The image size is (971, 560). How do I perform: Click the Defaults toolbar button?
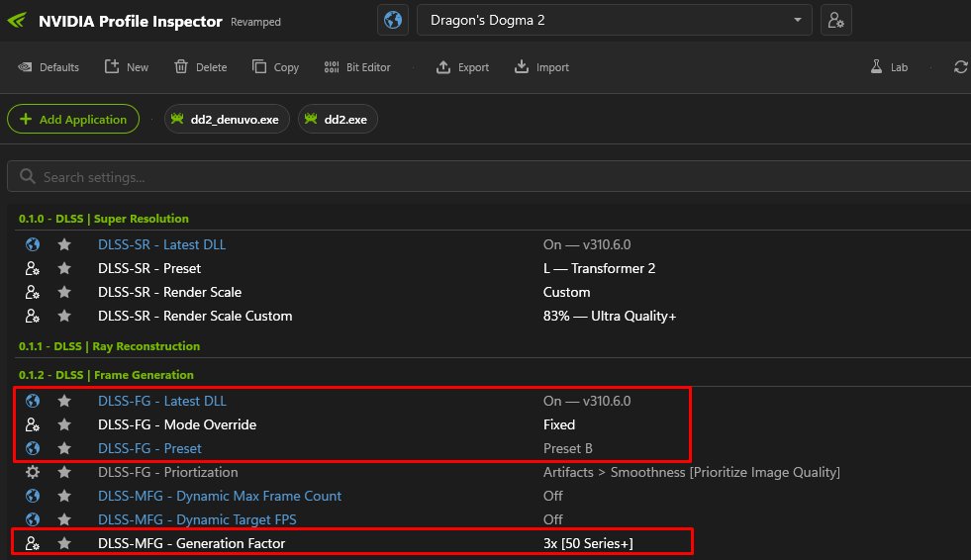pos(49,67)
